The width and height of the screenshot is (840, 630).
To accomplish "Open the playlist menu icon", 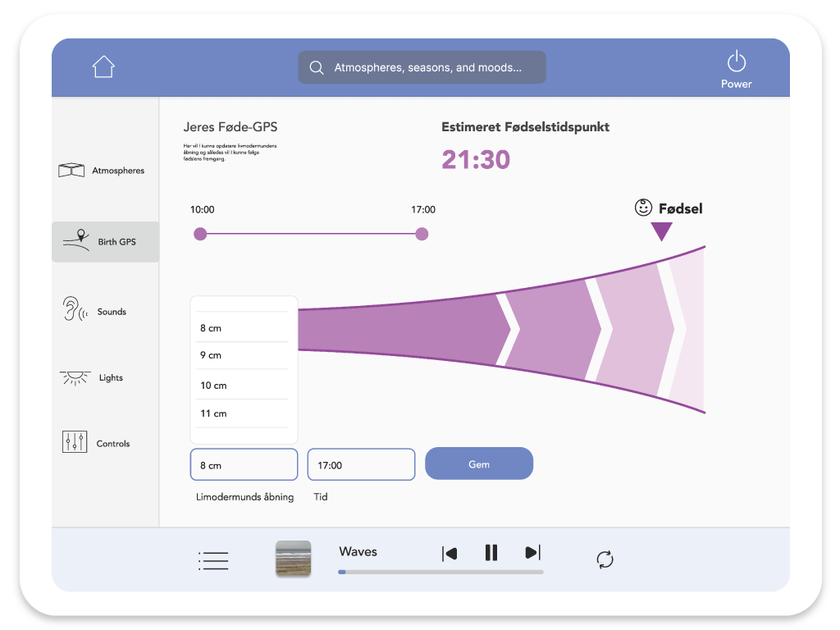I will pos(213,560).
